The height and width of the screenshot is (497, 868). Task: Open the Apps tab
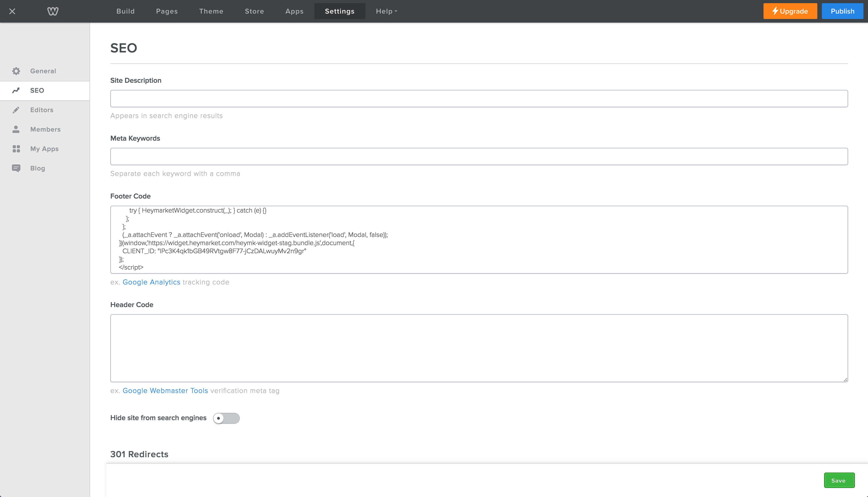tap(294, 11)
